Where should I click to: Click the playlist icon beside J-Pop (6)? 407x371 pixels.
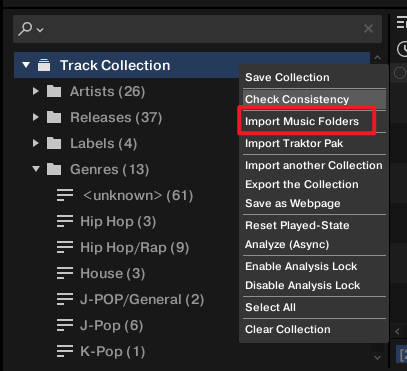pyautogui.click(x=65, y=325)
